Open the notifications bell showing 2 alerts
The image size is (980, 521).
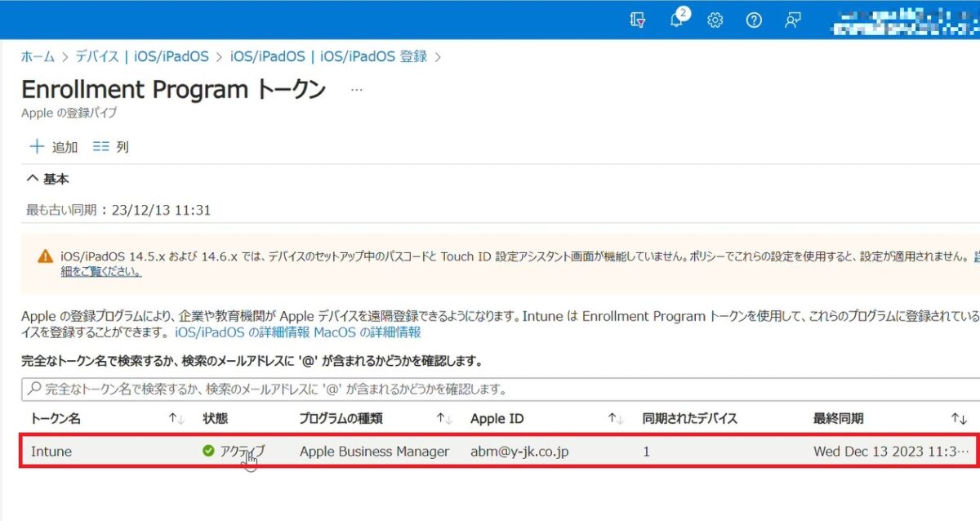click(x=677, y=20)
